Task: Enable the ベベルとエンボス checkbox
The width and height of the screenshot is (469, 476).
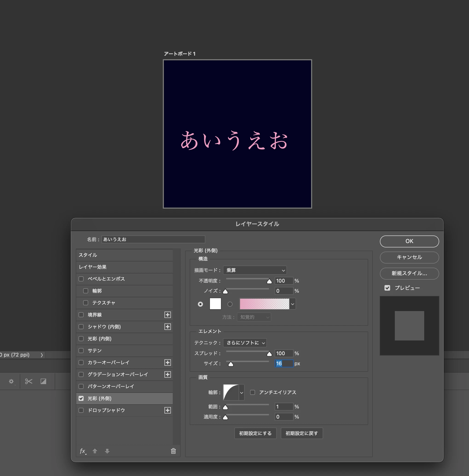Action: pyautogui.click(x=81, y=279)
